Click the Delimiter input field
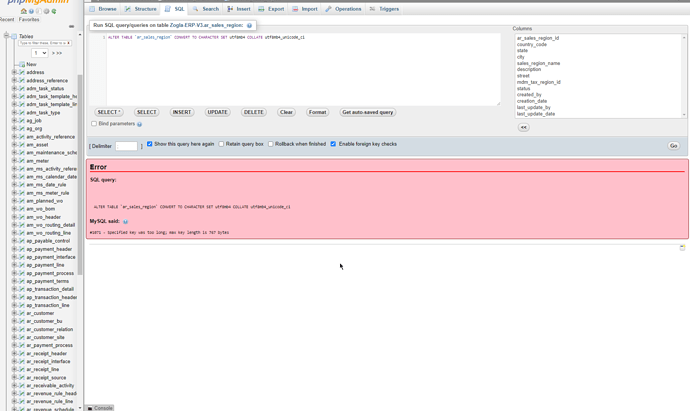Screen dimensions: 690x411 [127, 146]
